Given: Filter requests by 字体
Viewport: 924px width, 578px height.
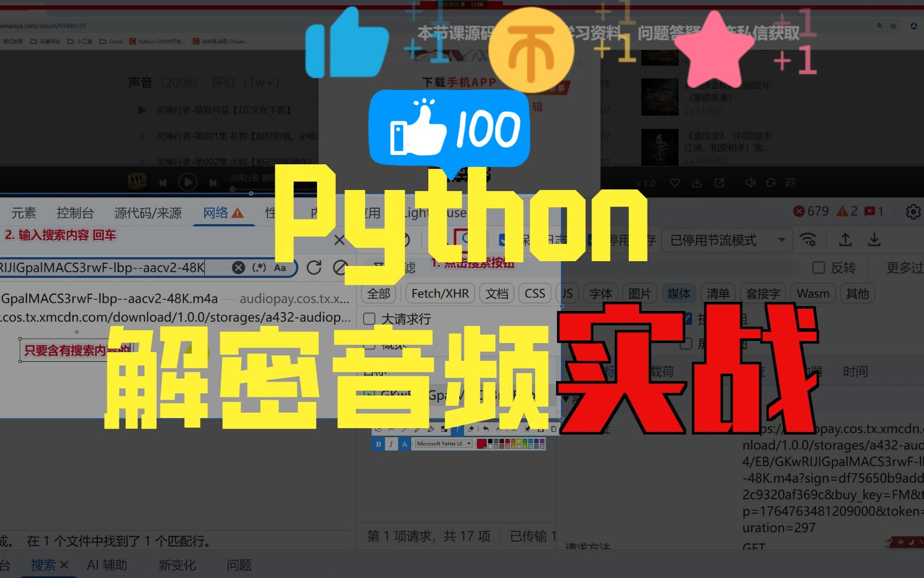Looking at the screenshot, I should coord(600,293).
